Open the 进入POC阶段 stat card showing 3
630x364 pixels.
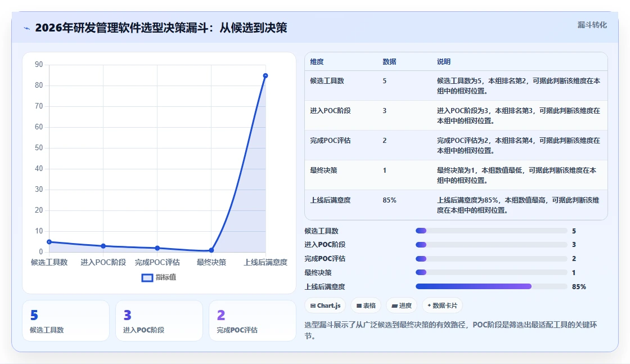[x=159, y=321]
